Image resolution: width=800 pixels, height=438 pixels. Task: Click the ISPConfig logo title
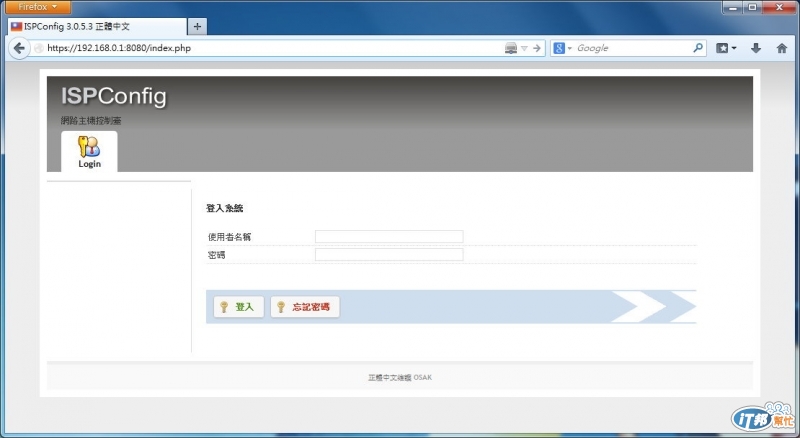click(114, 96)
